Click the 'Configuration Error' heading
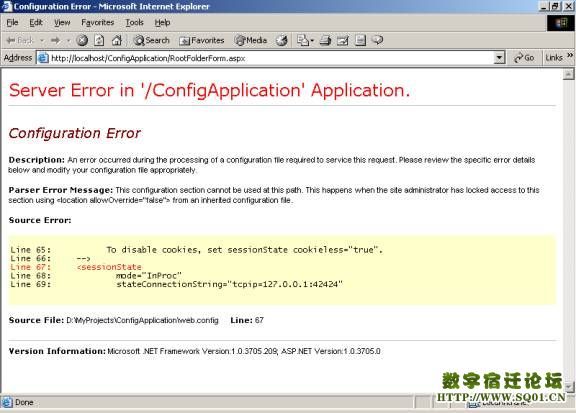Screen dimensions: 576x413 coord(75,133)
